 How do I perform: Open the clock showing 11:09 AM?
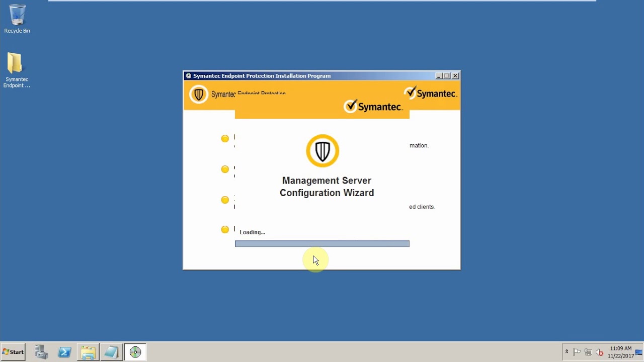(621, 352)
